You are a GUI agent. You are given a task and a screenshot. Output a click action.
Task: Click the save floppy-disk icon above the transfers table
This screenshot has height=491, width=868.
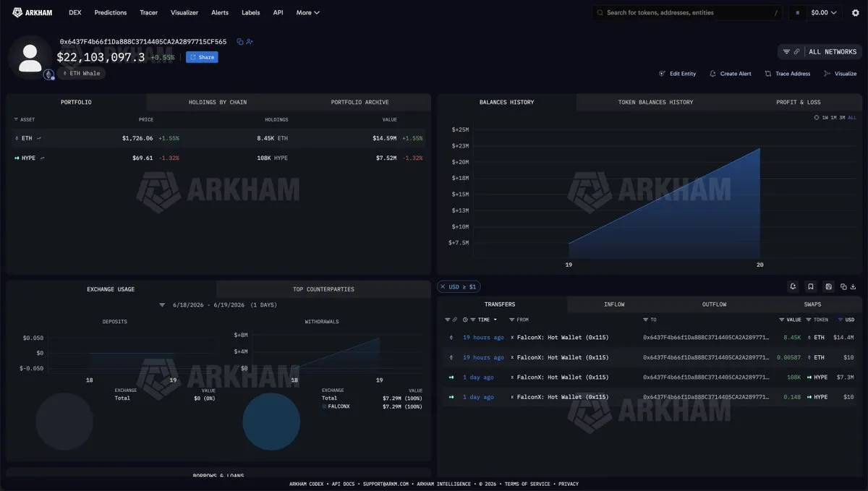point(829,286)
